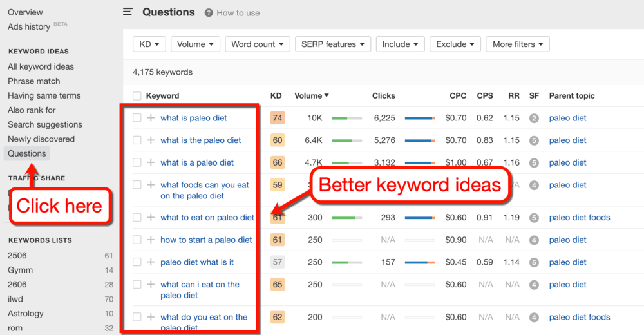Check the 'how to start a paleo diet' checkbox
The height and width of the screenshot is (335, 644).
(x=137, y=240)
